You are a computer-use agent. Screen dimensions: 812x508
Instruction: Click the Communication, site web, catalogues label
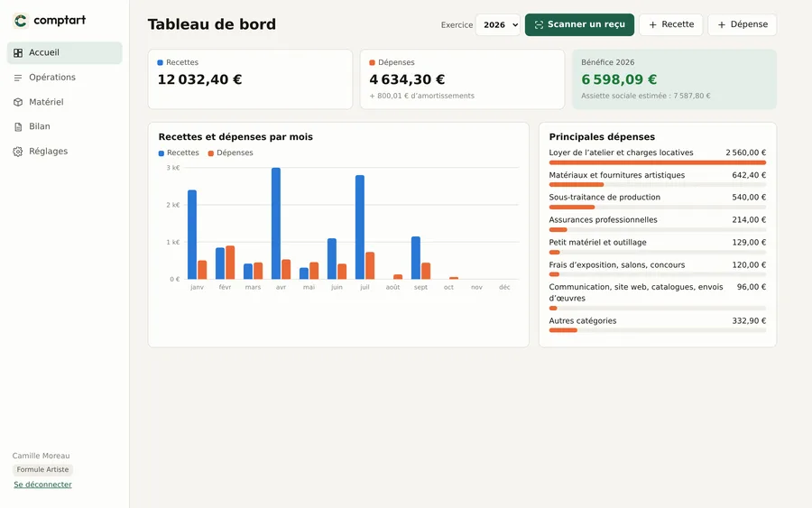(636, 292)
